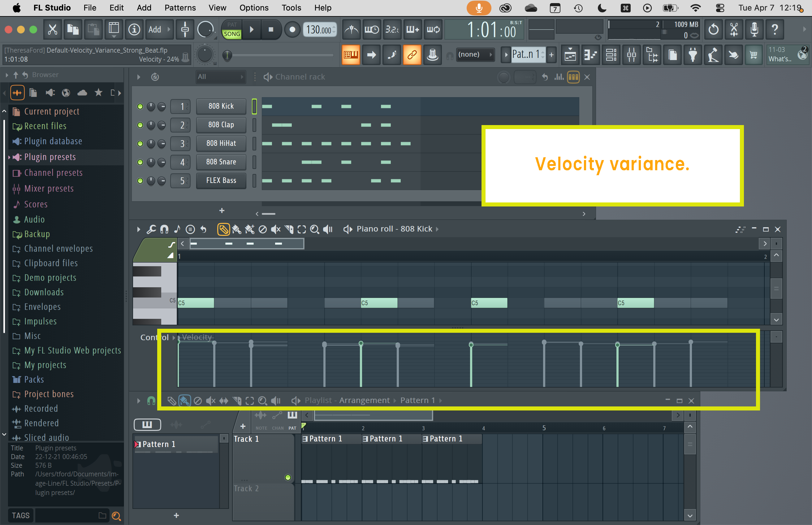Open the (none) dropdown beside headphones icon
Screen dimensions: 812x525
point(475,54)
